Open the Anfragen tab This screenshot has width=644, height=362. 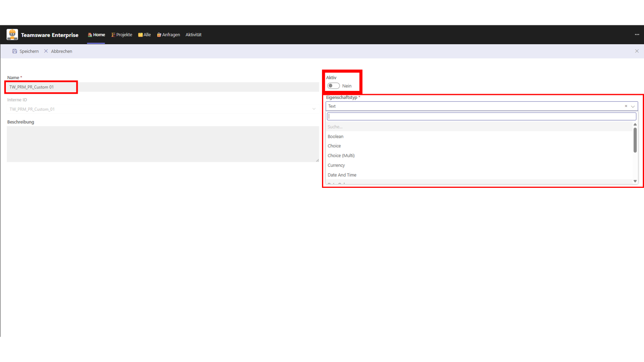pyautogui.click(x=168, y=35)
